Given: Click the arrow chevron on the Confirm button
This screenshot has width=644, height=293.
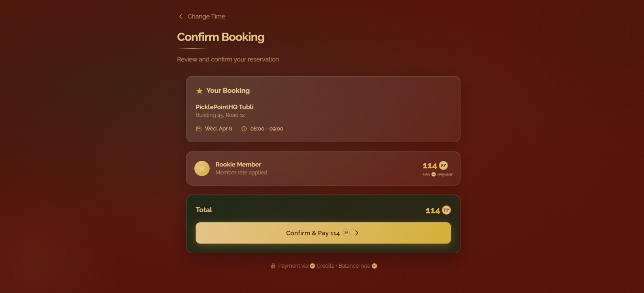Looking at the screenshot, I should tap(357, 233).
